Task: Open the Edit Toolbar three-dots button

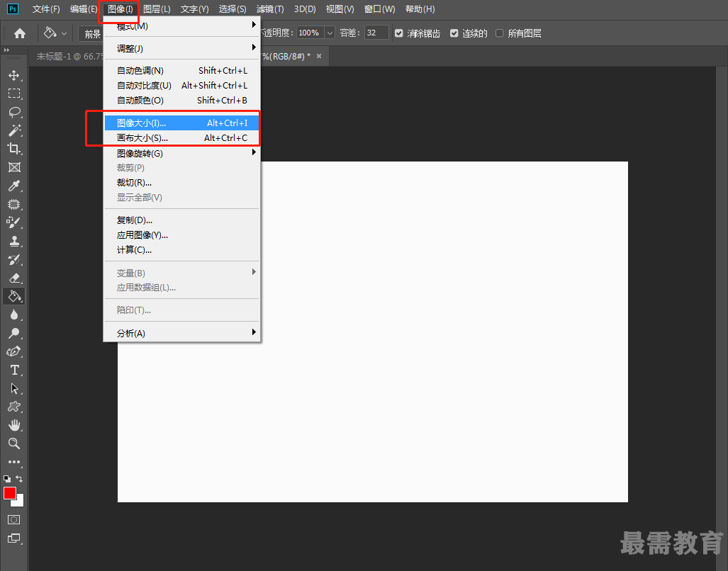Action: [14, 462]
